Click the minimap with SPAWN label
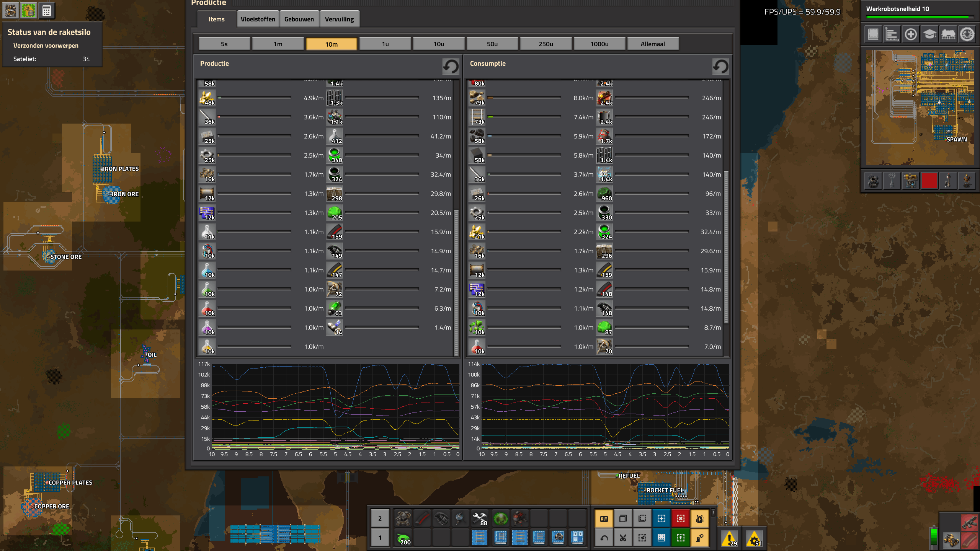The height and width of the screenshot is (551, 980). pyautogui.click(x=920, y=108)
